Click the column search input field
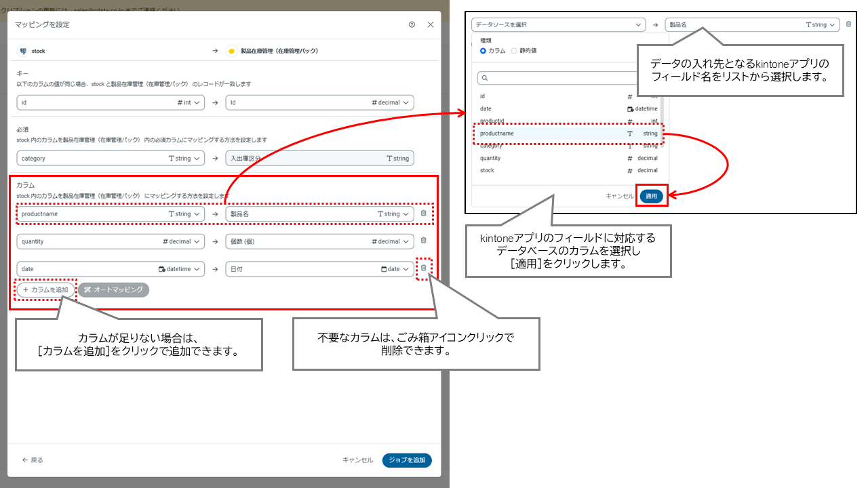 pyautogui.click(x=568, y=78)
